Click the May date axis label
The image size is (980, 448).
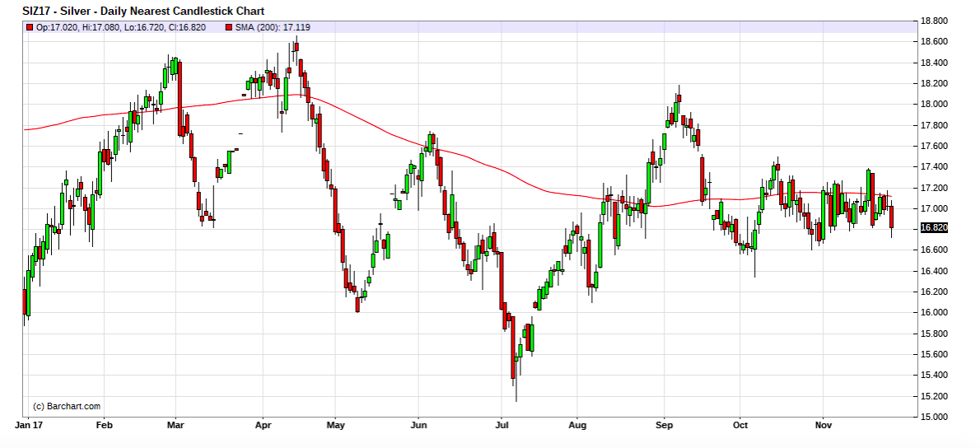pyautogui.click(x=336, y=426)
